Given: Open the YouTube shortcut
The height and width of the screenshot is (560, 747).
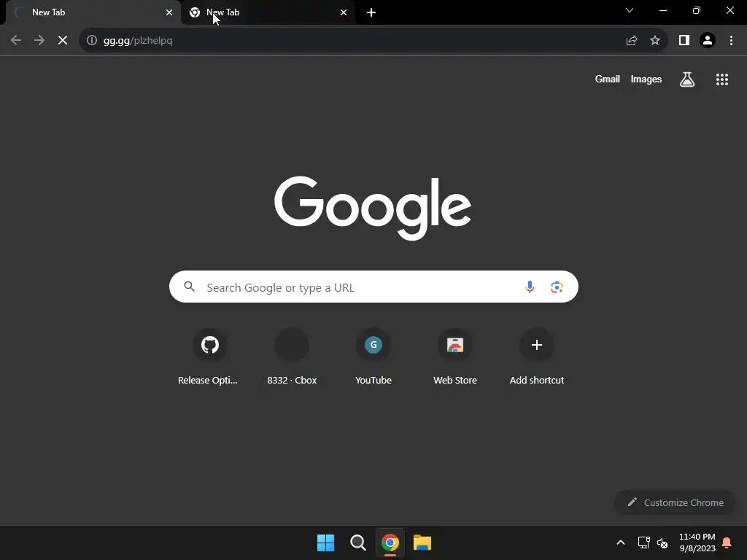Looking at the screenshot, I should 373,357.
